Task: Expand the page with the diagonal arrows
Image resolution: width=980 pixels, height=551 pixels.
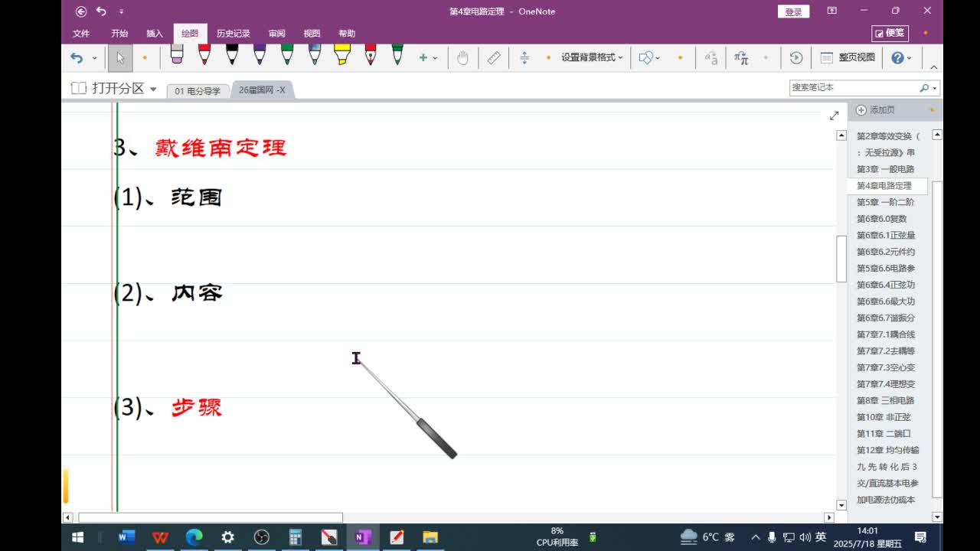Action: (834, 116)
